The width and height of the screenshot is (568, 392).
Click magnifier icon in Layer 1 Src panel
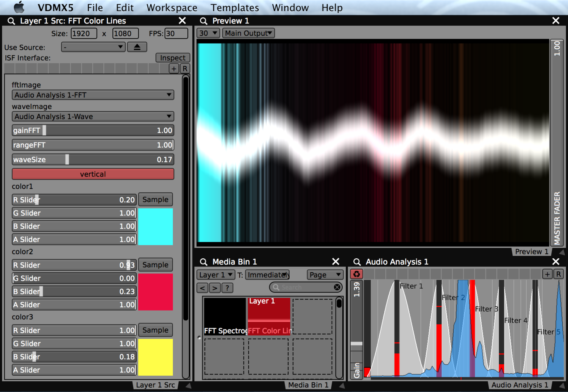click(x=11, y=21)
